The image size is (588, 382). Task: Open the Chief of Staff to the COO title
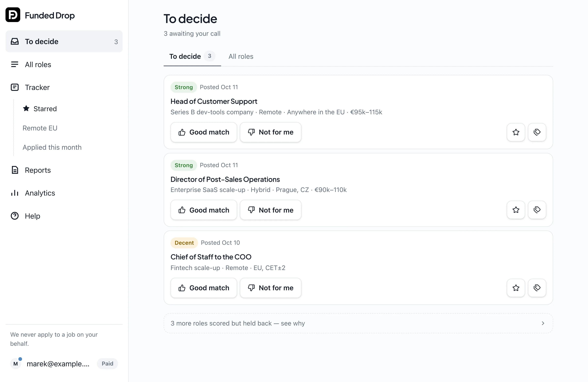click(211, 257)
